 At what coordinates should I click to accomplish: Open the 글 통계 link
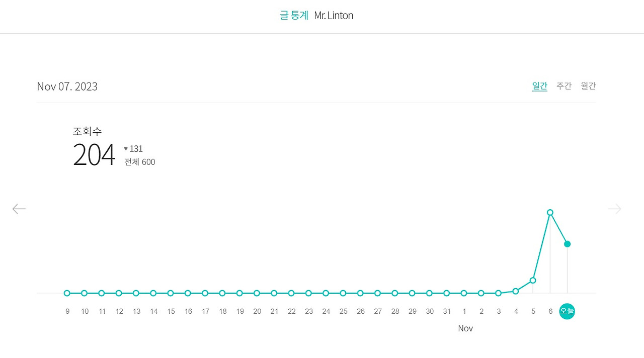(x=294, y=16)
